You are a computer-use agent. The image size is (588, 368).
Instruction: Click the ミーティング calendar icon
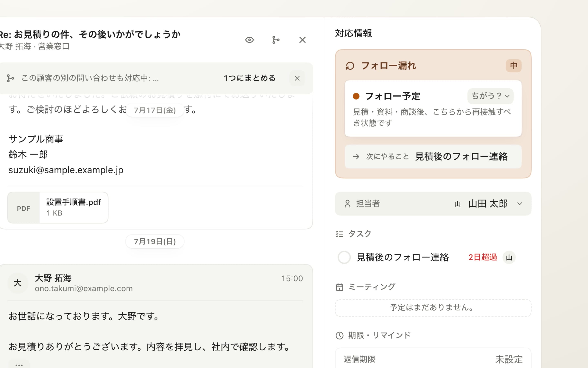click(340, 287)
